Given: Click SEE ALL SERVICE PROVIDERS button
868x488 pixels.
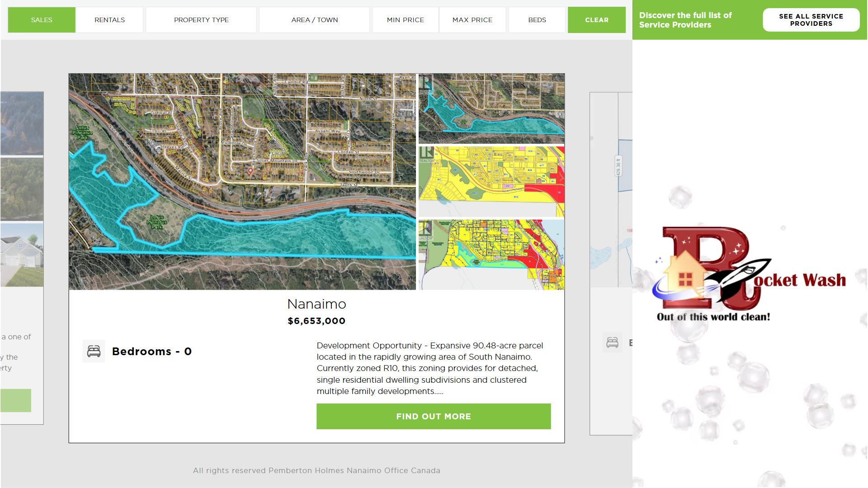Looking at the screenshot, I should click(x=811, y=20).
